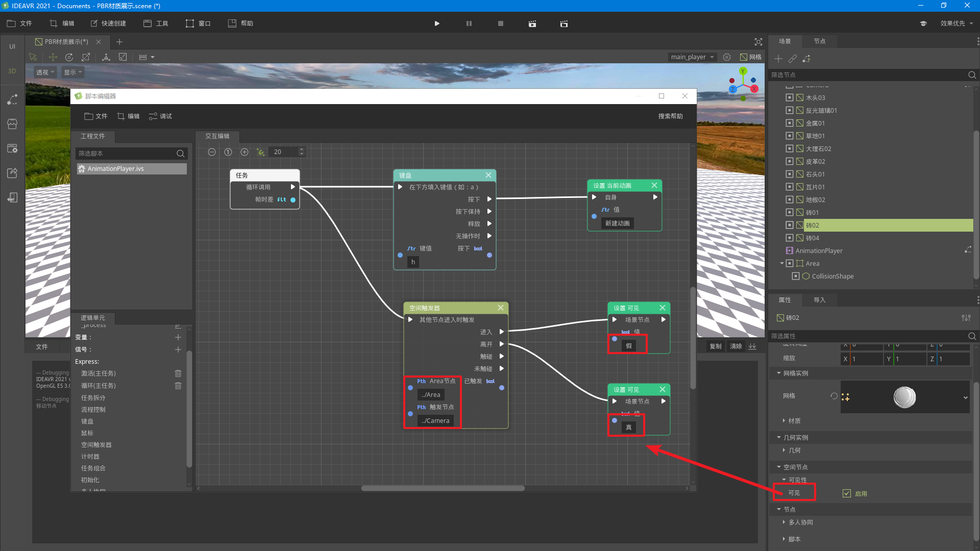Screen dimensions: 980x551
Task: Open the 快速创建 menu
Action: point(108,23)
